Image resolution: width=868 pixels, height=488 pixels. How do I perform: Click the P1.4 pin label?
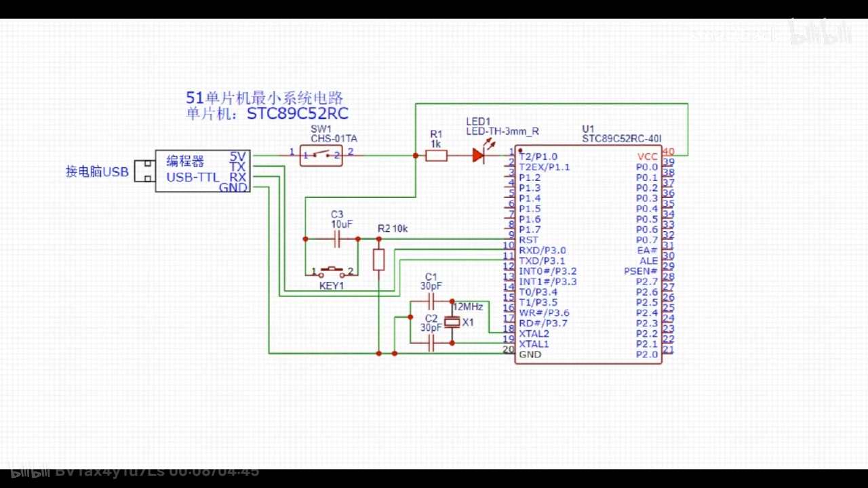[x=530, y=198]
